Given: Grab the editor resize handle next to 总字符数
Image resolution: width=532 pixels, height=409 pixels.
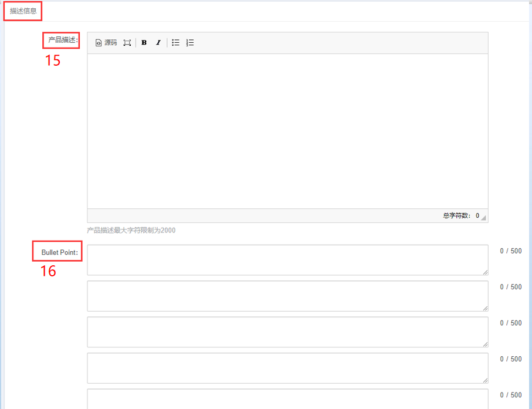Looking at the screenshot, I should (483, 218).
